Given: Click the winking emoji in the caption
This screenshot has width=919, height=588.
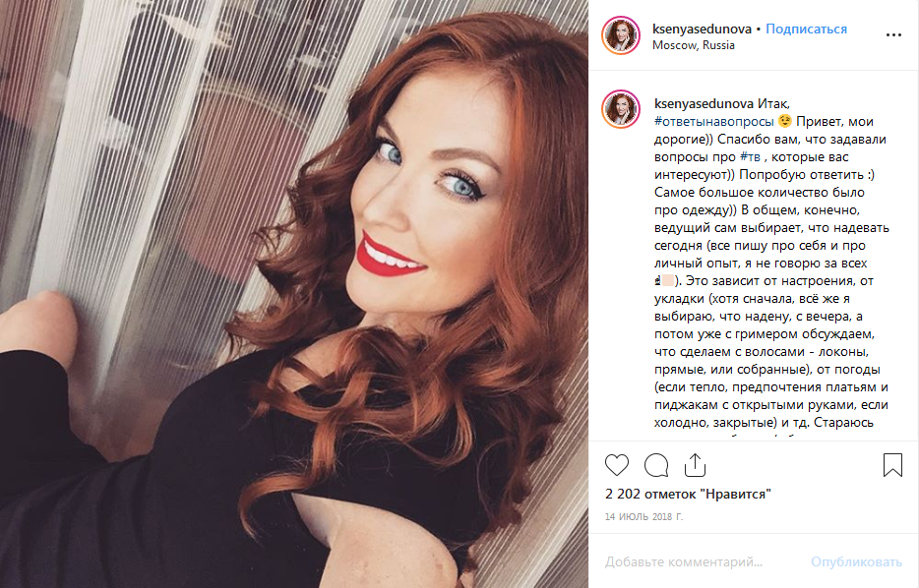Looking at the screenshot, I should (785, 121).
